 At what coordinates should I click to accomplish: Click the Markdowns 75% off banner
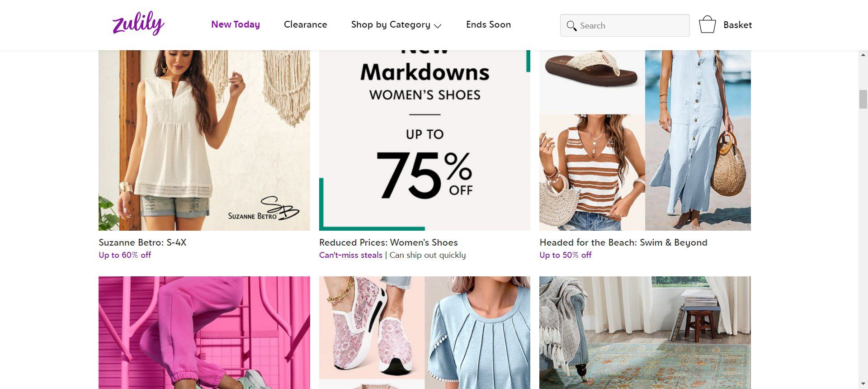(425, 140)
